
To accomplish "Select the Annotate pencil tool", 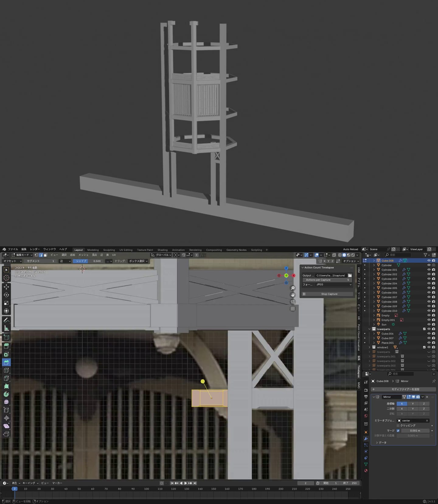I will click(6, 320).
